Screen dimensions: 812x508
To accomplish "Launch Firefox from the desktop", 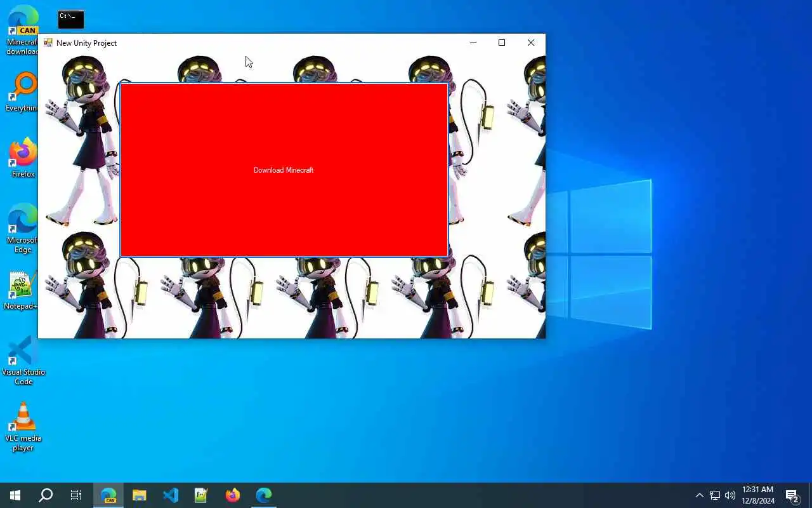I will [x=23, y=158].
